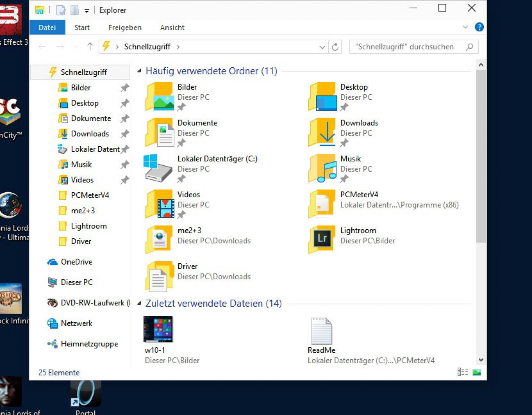The width and height of the screenshot is (532, 415).
Task: Open the Portal desktop shortcut
Action: coord(86,393)
